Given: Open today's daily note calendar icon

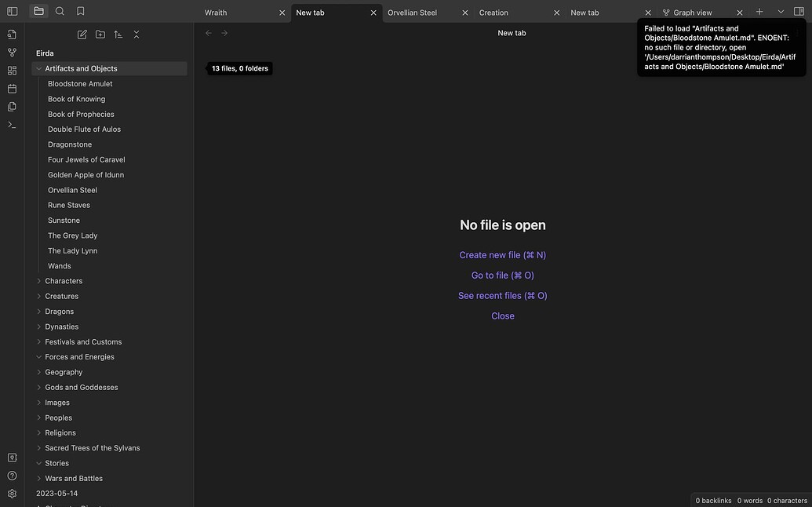Looking at the screenshot, I should click(x=12, y=89).
